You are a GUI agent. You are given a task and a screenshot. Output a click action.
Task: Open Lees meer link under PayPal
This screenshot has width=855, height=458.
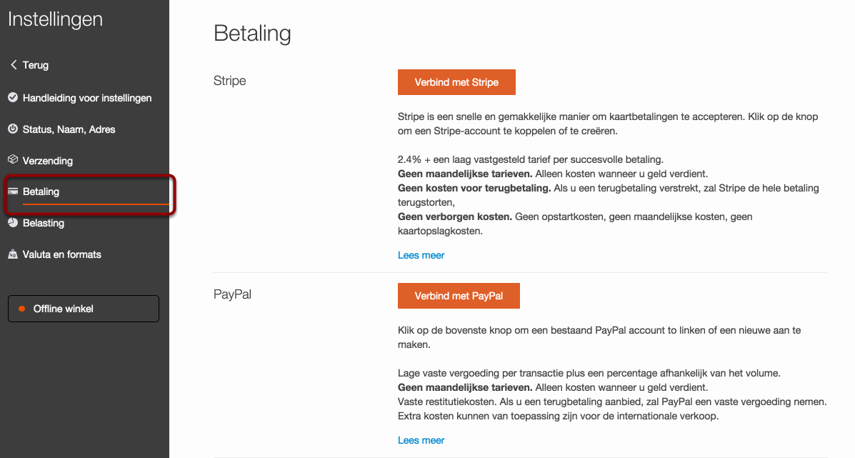[x=421, y=440]
